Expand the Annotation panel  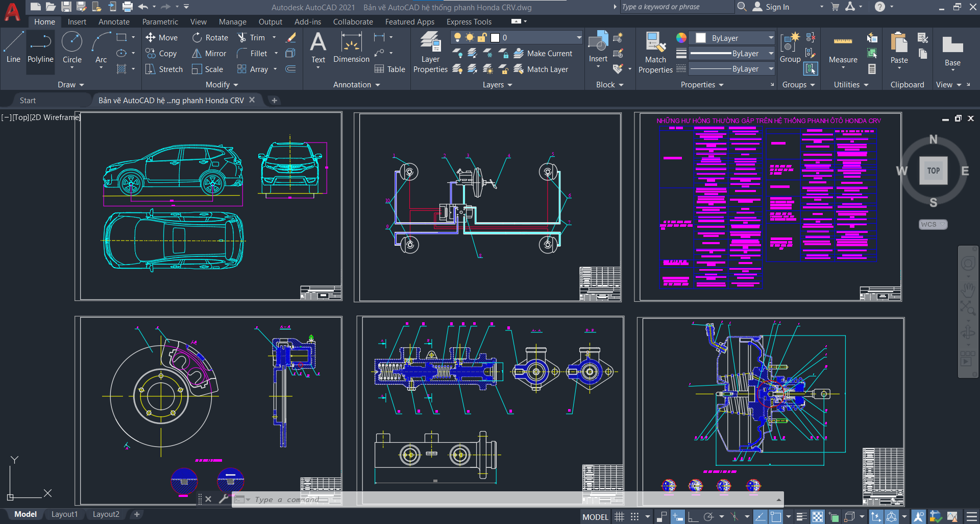click(x=357, y=85)
